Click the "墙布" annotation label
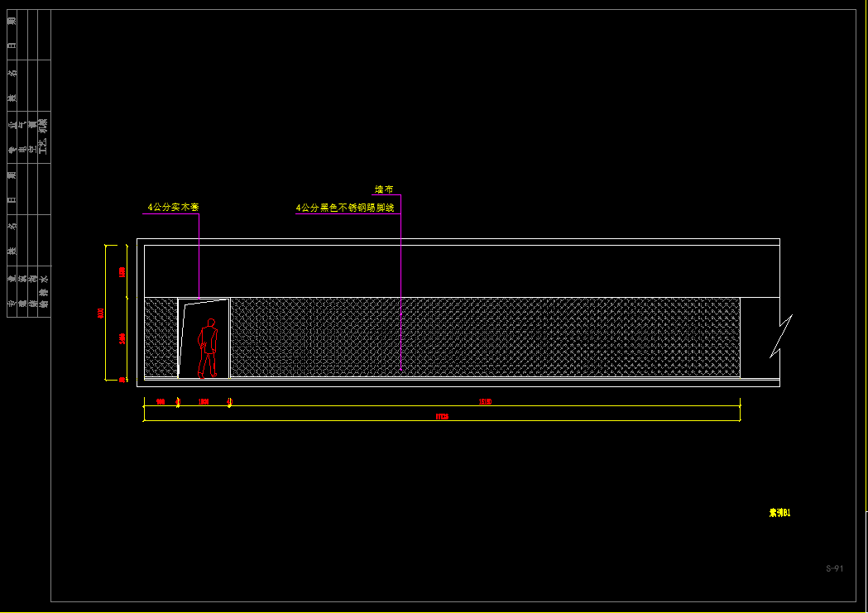The image size is (868, 613). click(x=384, y=189)
